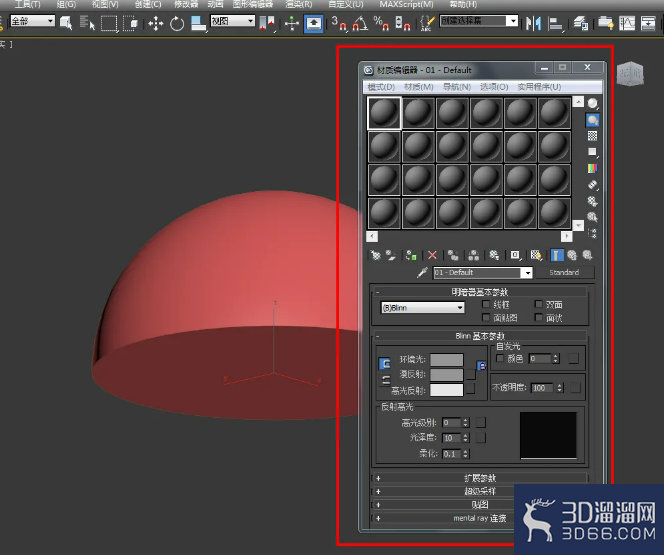The height and width of the screenshot is (555, 664).
Task: Collapse Blinn 基本参数 rollout
Action: coord(479,336)
